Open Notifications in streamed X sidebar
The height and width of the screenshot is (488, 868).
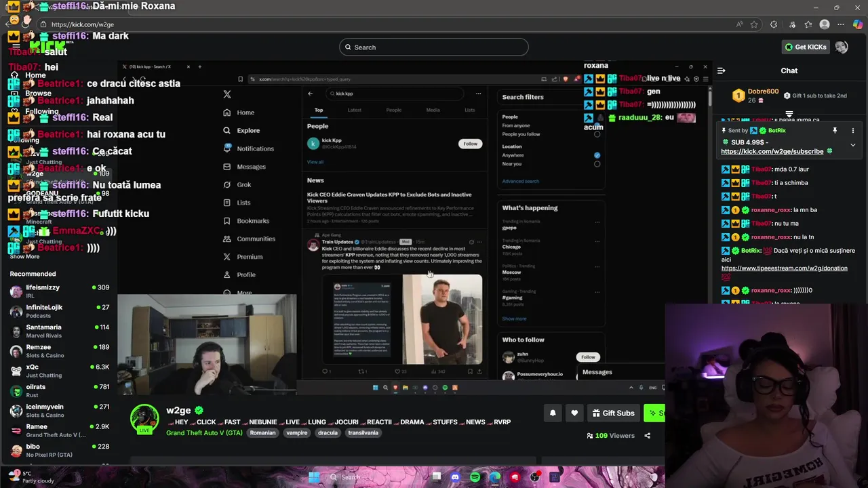coord(248,148)
